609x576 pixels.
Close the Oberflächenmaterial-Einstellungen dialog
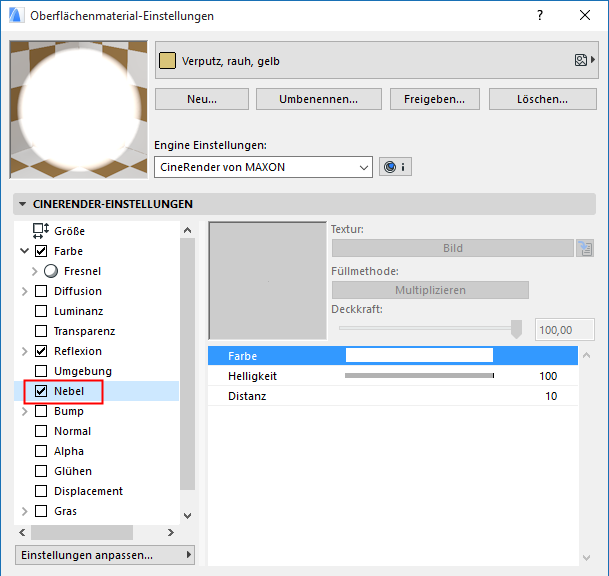(x=585, y=16)
